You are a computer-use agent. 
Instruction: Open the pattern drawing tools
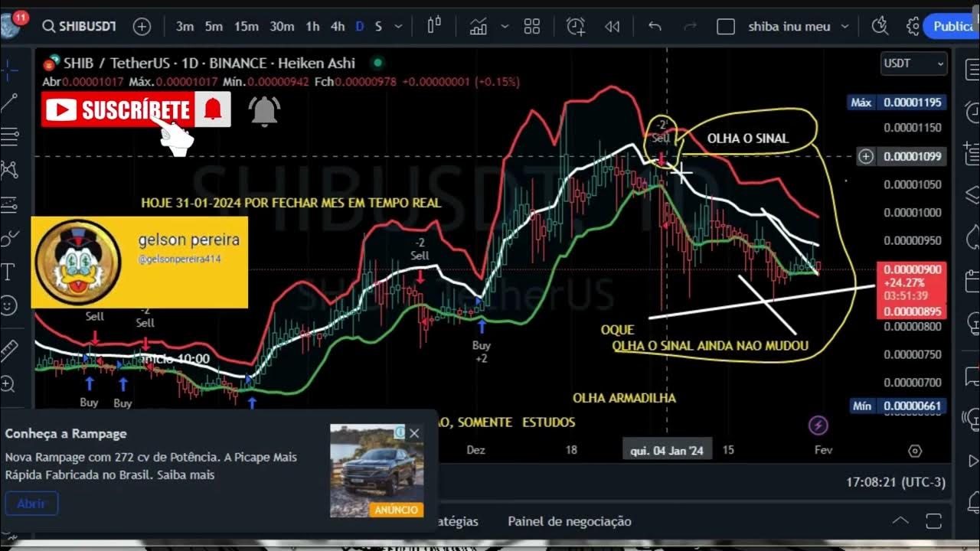[x=9, y=170]
